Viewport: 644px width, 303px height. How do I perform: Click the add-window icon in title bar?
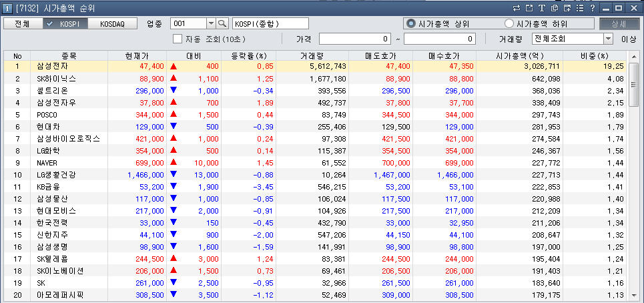point(567,7)
